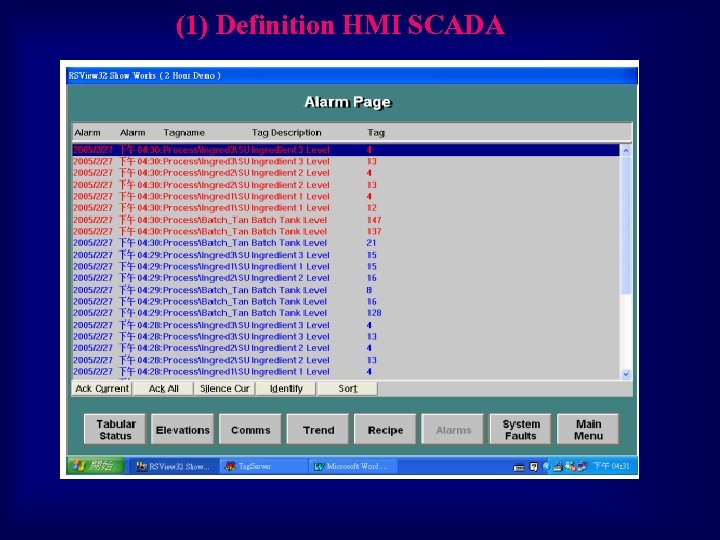Select red 04:30 Ingredient 2 Level row valued 13
The height and width of the screenshot is (540, 720).
pos(346,185)
